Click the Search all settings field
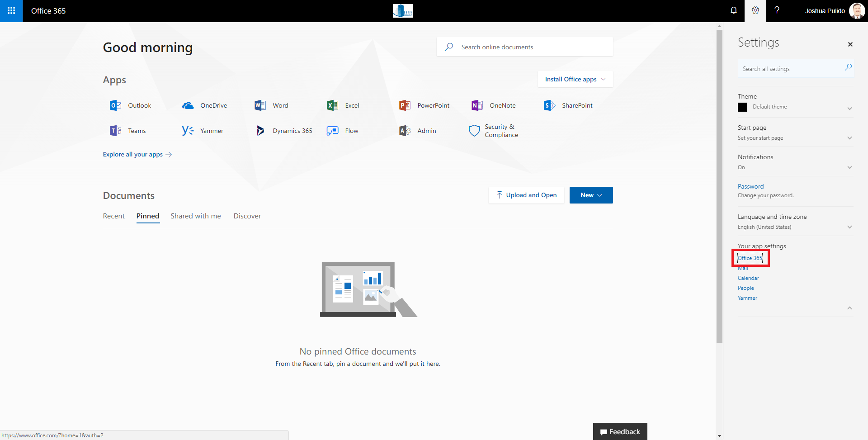 point(796,69)
